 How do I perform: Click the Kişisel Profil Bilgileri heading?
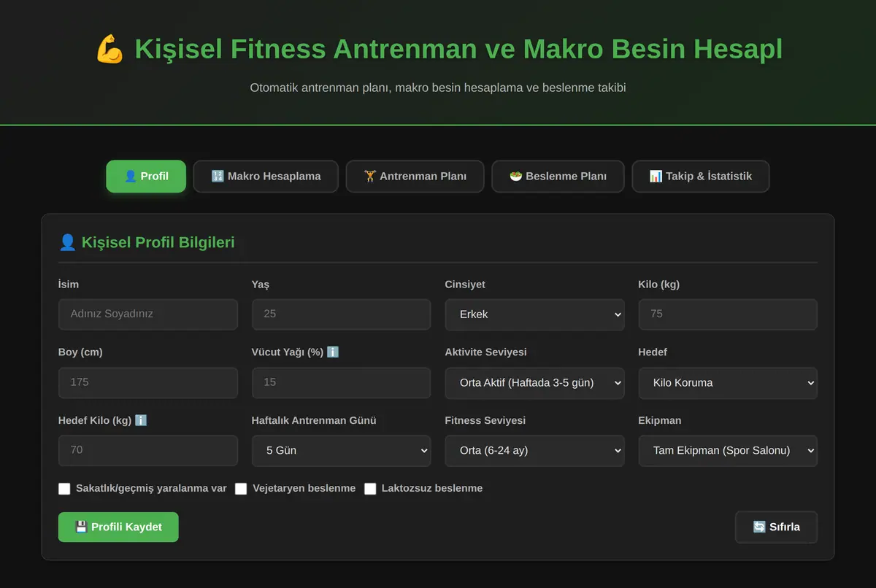pyautogui.click(x=147, y=242)
